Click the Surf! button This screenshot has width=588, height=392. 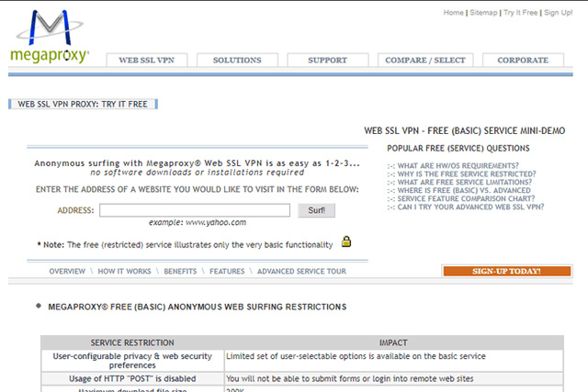[x=316, y=210]
